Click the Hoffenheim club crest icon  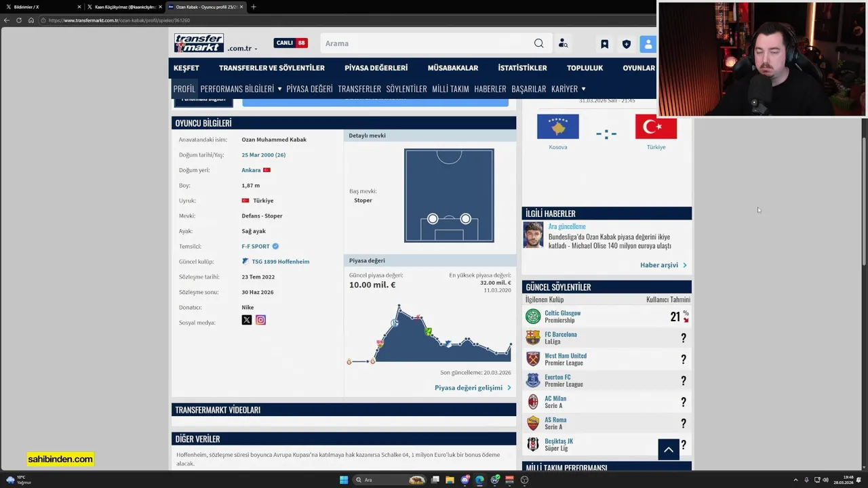point(245,261)
